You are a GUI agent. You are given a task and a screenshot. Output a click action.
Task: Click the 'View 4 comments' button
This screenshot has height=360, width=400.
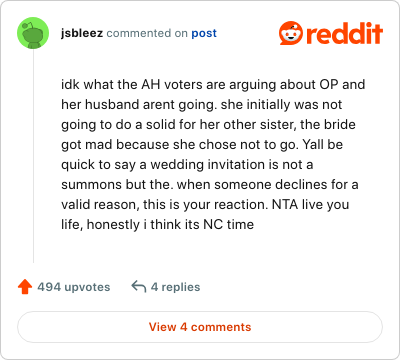coord(200,327)
